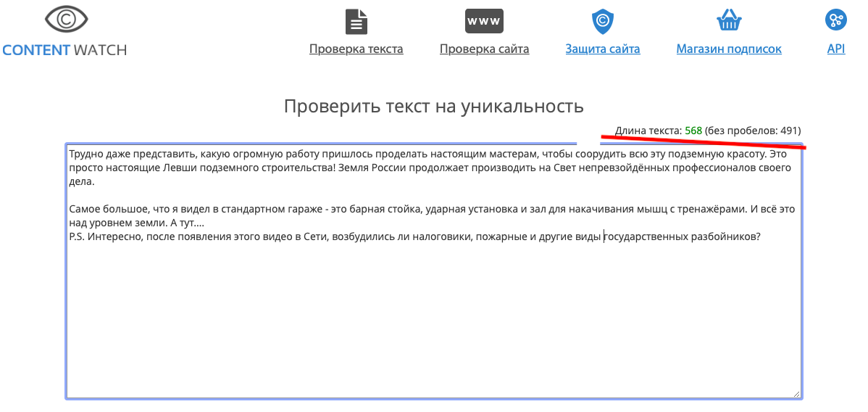This screenshot has height=412, width=868.
Task: Click the shopping basket icon
Action: (728, 21)
